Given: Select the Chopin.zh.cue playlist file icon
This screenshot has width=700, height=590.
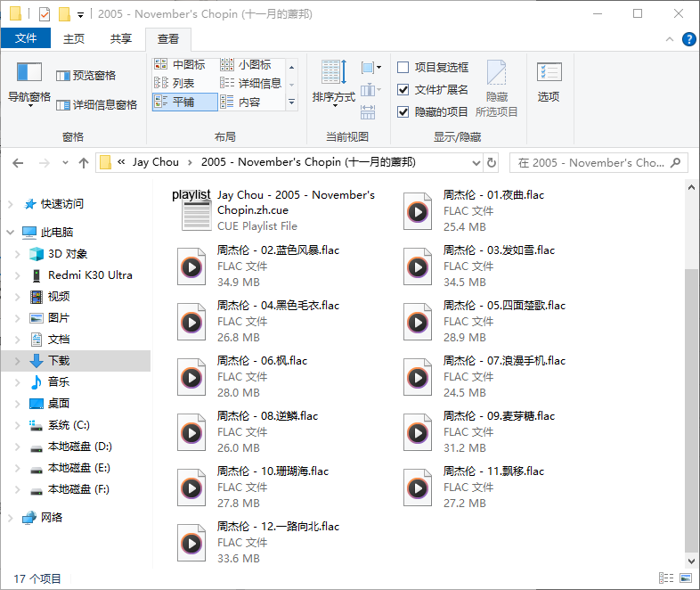Looking at the screenshot, I should [x=196, y=211].
